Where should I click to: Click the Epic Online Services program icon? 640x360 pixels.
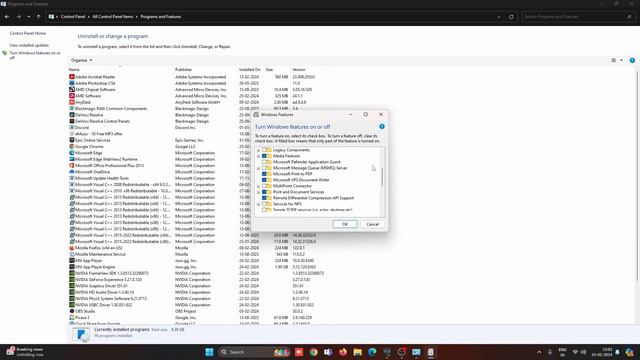click(x=72, y=140)
